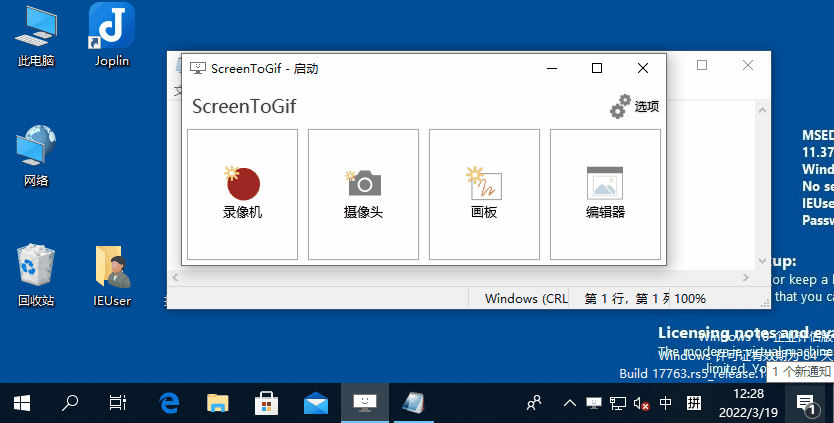Maximize the Notepad window behind
The image size is (834, 423).
[702, 65]
